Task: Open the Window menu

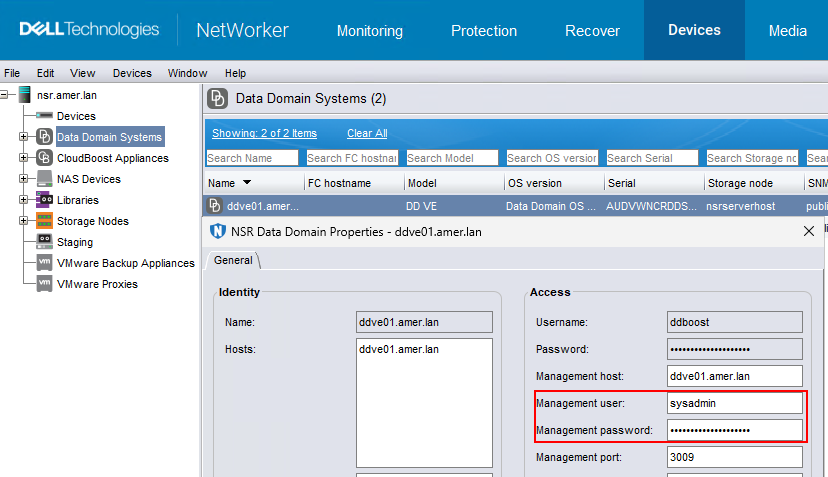Action: click(x=187, y=73)
